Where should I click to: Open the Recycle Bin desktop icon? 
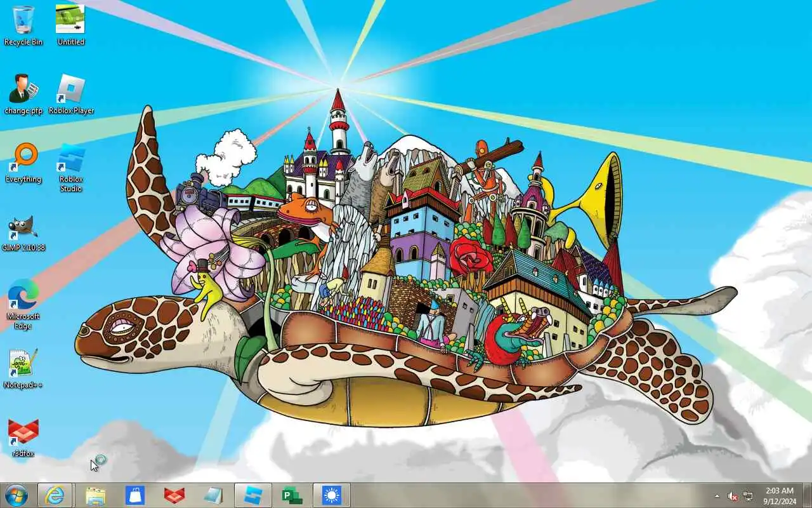coord(23,25)
